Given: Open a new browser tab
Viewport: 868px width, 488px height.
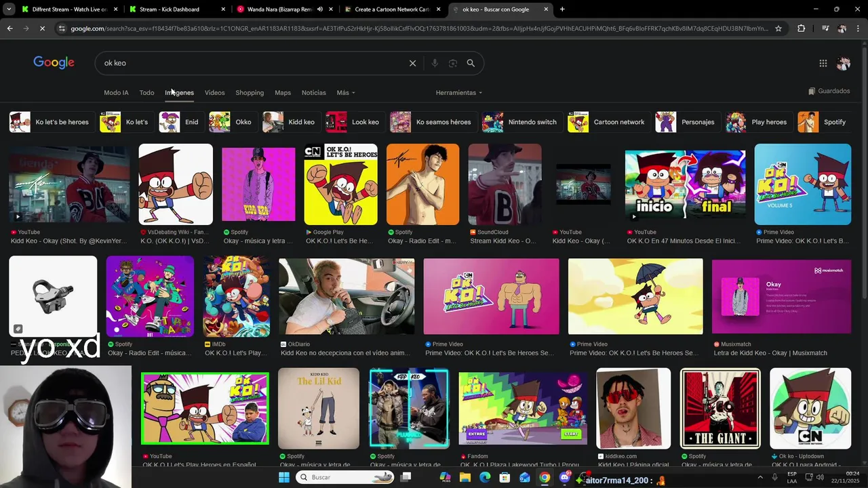Looking at the screenshot, I should click(562, 9).
